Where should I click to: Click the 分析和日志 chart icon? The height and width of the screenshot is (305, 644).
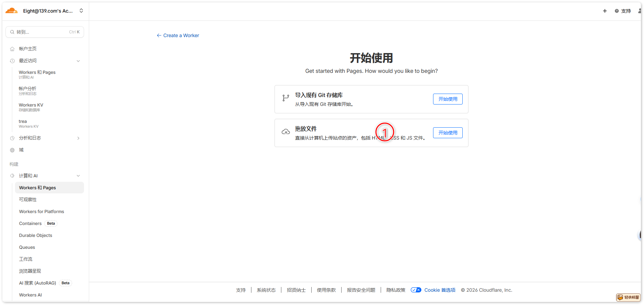pos(12,138)
